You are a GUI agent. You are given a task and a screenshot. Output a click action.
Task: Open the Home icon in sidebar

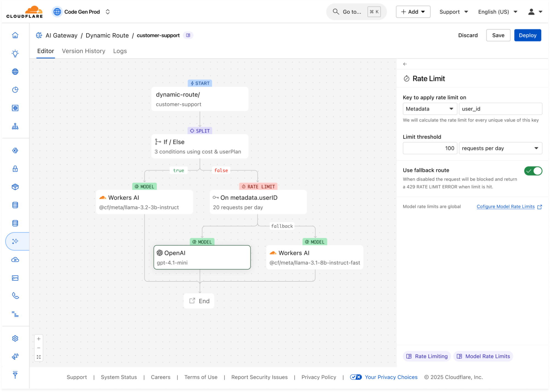click(x=15, y=35)
